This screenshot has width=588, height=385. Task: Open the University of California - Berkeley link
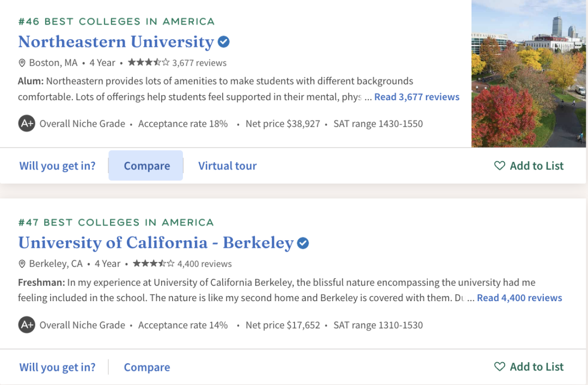[x=156, y=243]
